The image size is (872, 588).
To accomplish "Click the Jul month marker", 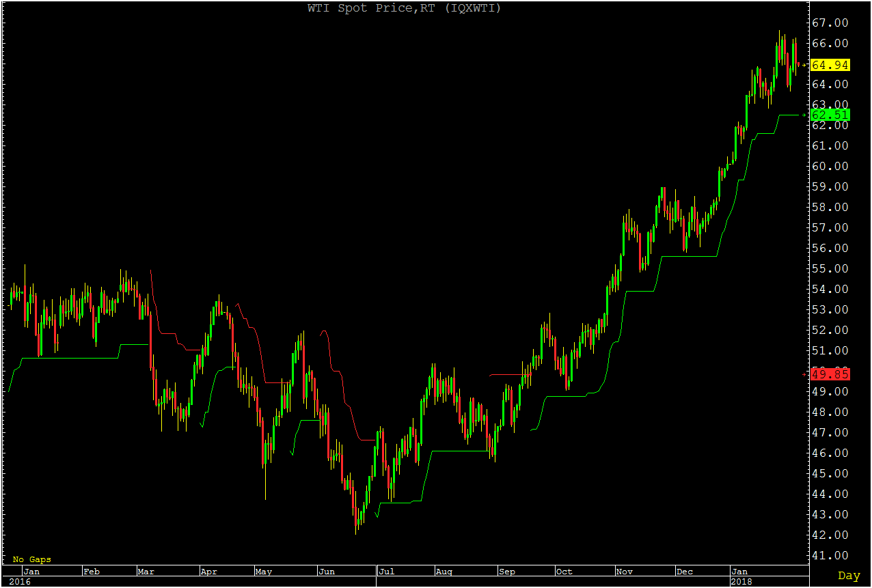I will click(386, 572).
